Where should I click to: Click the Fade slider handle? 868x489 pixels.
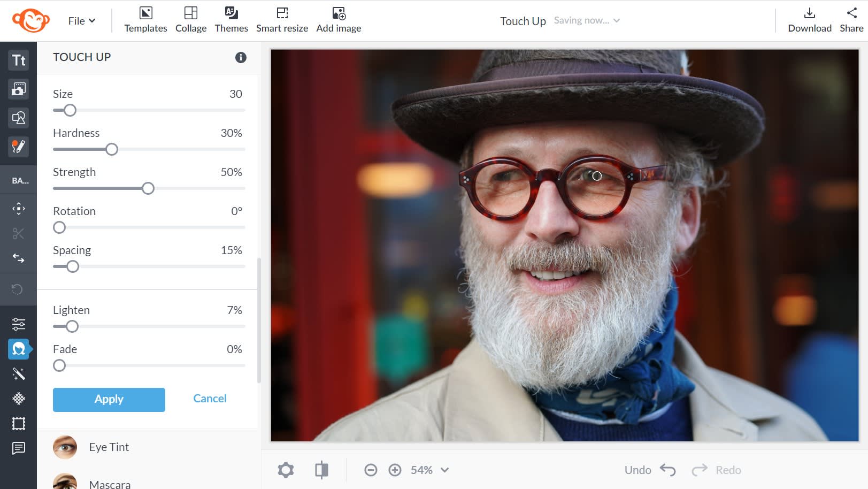[59, 365]
